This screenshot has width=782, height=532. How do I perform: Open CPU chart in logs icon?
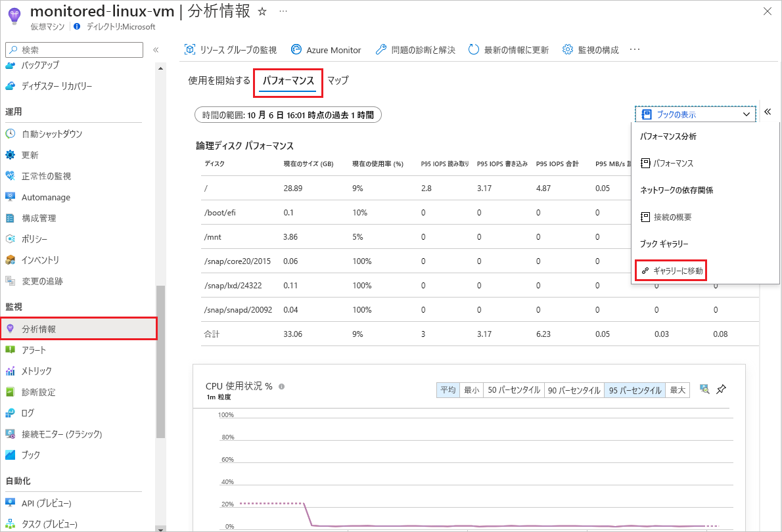coord(704,389)
